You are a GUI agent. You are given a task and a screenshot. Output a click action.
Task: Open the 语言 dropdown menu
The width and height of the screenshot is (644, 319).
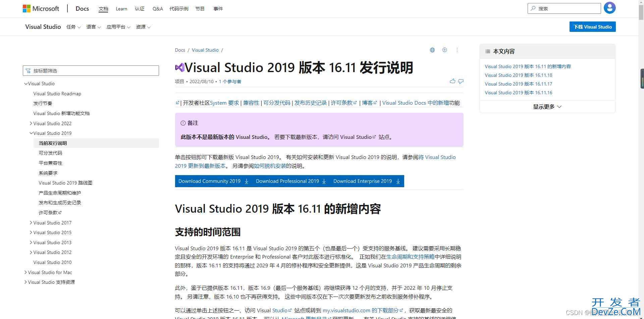(x=94, y=27)
